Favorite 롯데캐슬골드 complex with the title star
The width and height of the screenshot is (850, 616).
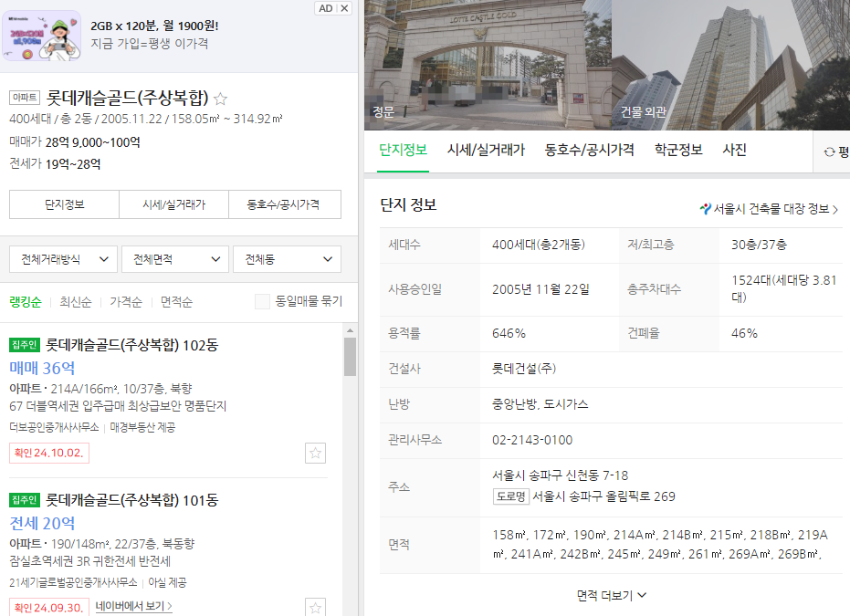click(220, 99)
